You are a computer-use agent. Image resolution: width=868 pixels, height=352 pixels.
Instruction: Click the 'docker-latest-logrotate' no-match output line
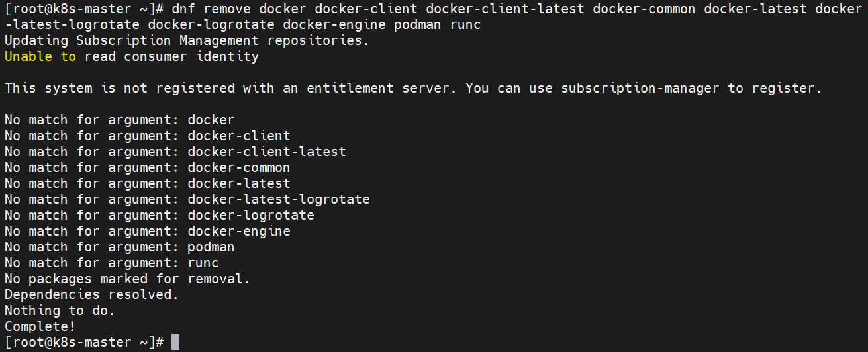187,199
